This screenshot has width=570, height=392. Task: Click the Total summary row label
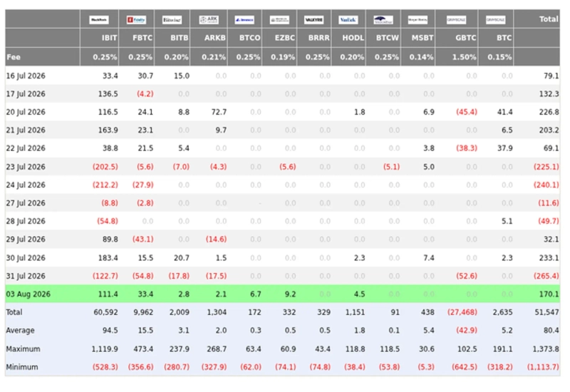(14, 312)
